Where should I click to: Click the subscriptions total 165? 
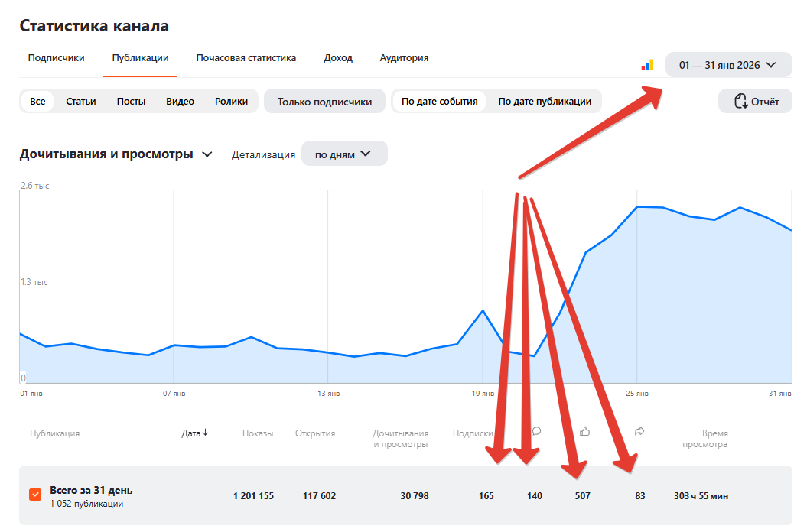486,496
